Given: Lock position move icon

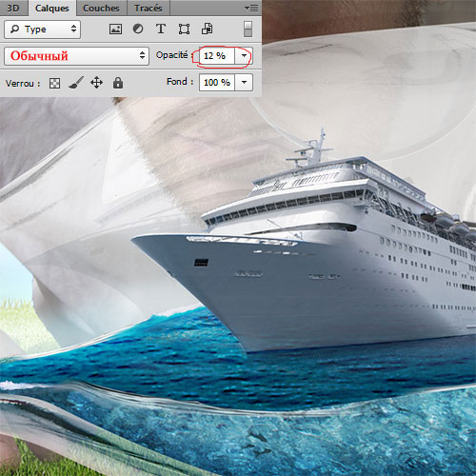Looking at the screenshot, I should [96, 83].
